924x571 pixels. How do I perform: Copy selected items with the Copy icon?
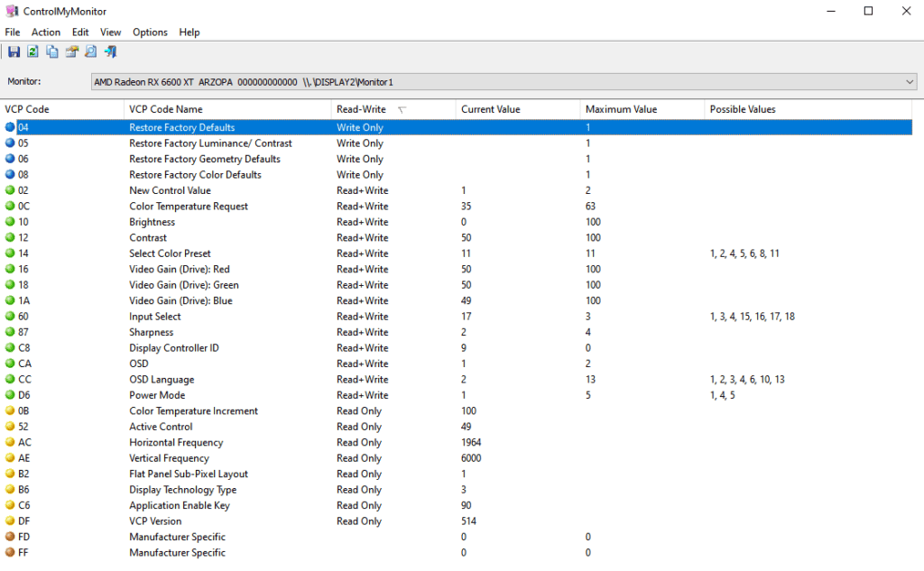pyautogui.click(x=51, y=51)
